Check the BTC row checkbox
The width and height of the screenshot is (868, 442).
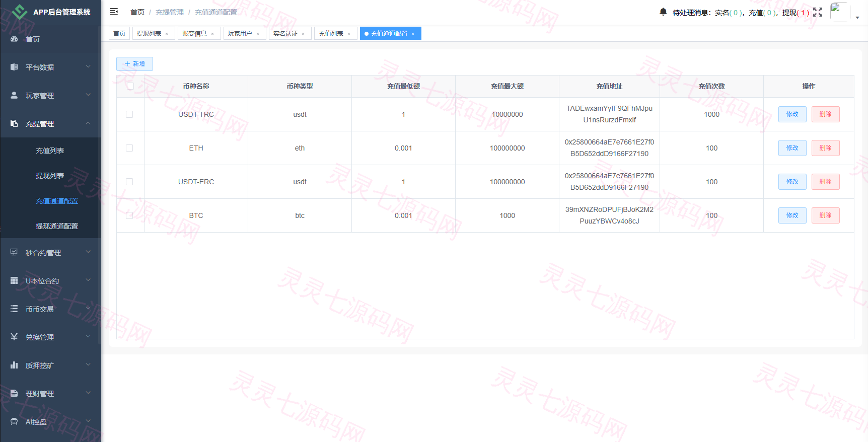[129, 215]
